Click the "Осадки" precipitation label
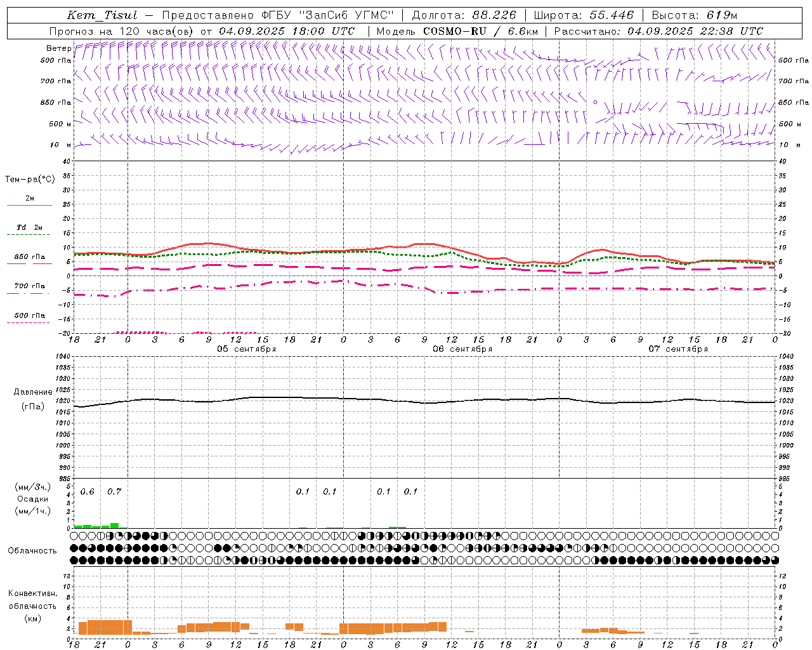The width and height of the screenshot is (812, 650). click(33, 499)
